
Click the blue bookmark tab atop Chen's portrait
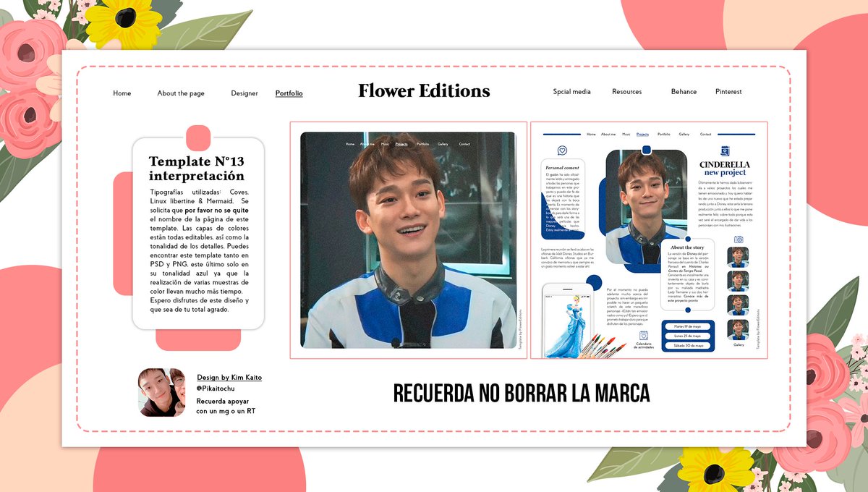[645, 148]
